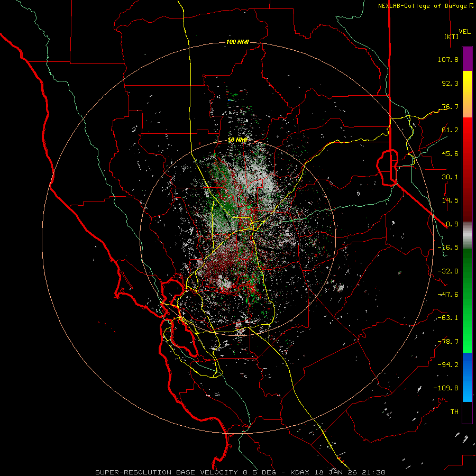Click the yellow segment of the color bar
Viewport: 476px width, 476px height.
pos(467,83)
